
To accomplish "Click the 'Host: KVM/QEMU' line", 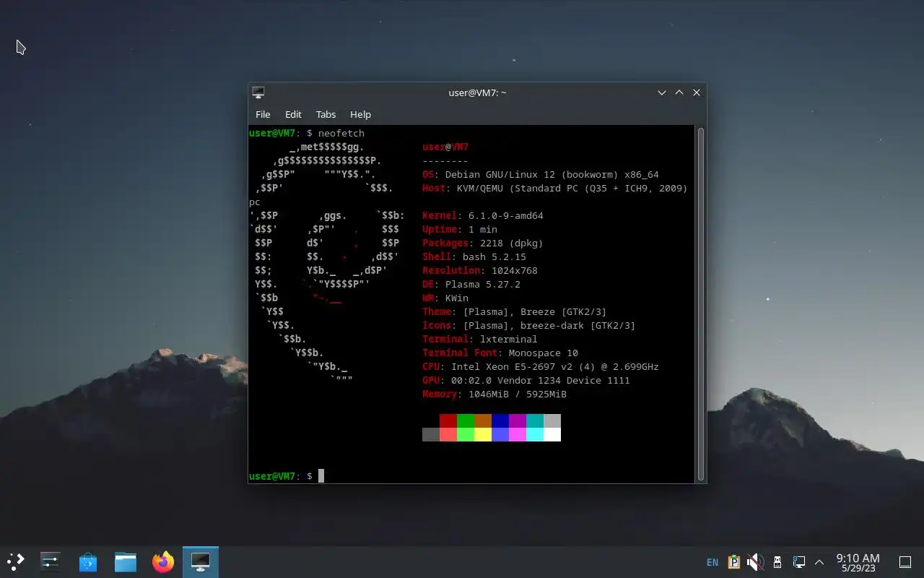I will 555,188.
